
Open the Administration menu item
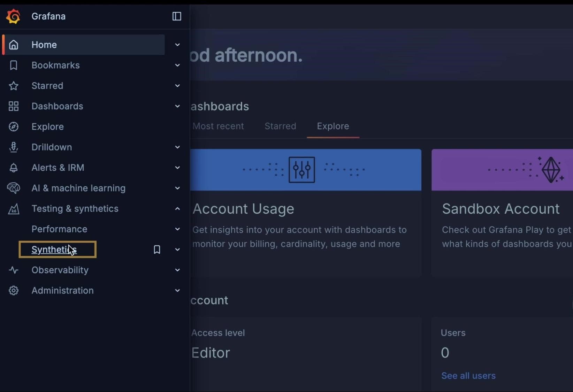click(62, 291)
